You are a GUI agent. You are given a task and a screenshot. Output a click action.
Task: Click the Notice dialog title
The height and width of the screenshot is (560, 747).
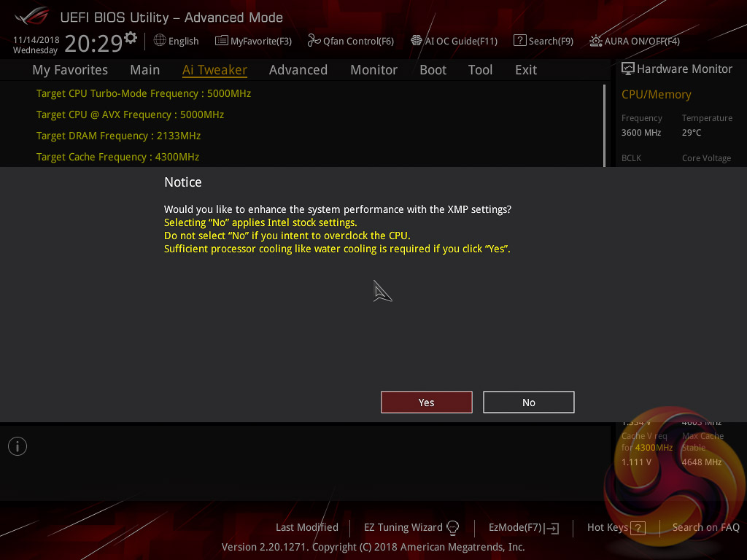(x=183, y=182)
